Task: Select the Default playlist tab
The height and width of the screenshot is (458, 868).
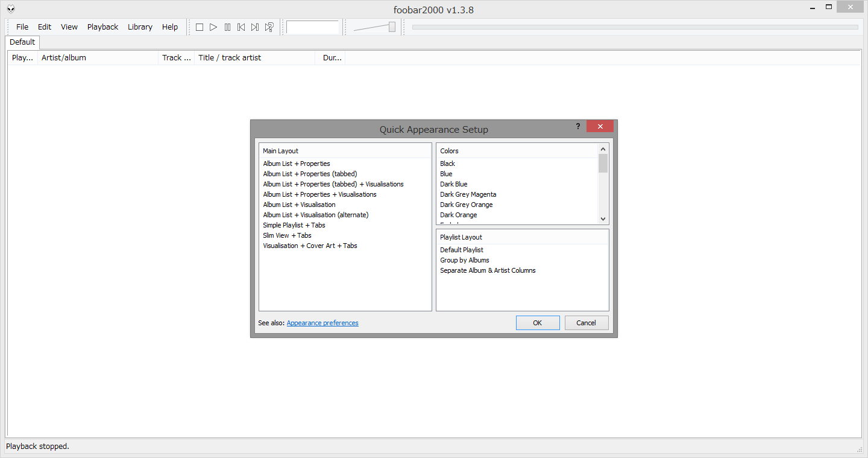Action: coord(22,42)
